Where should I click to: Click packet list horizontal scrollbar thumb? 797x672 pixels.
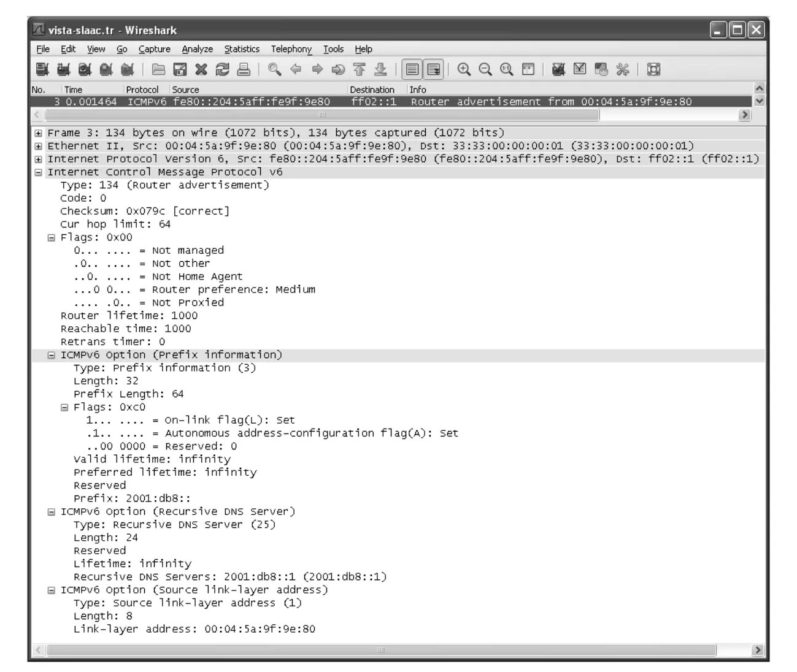coord(322,115)
